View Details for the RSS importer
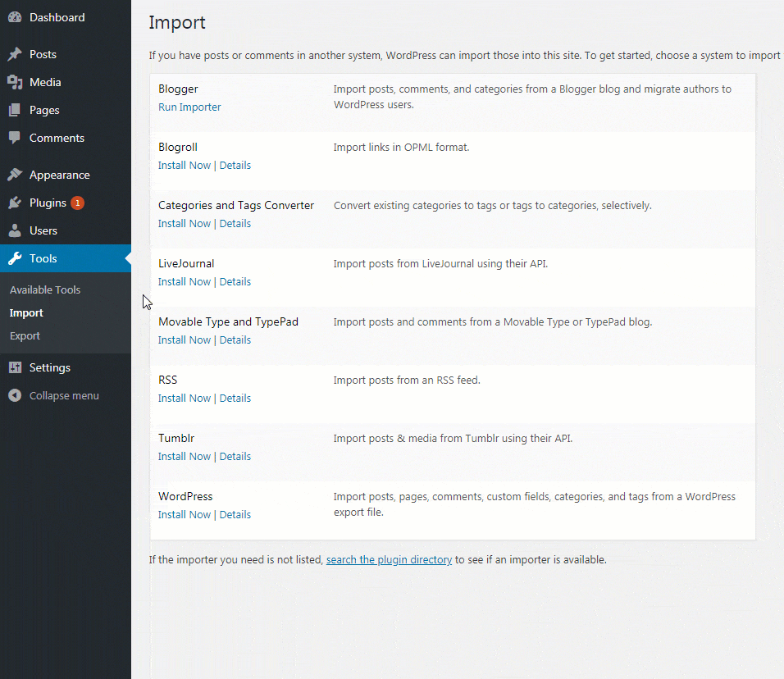 click(x=235, y=398)
